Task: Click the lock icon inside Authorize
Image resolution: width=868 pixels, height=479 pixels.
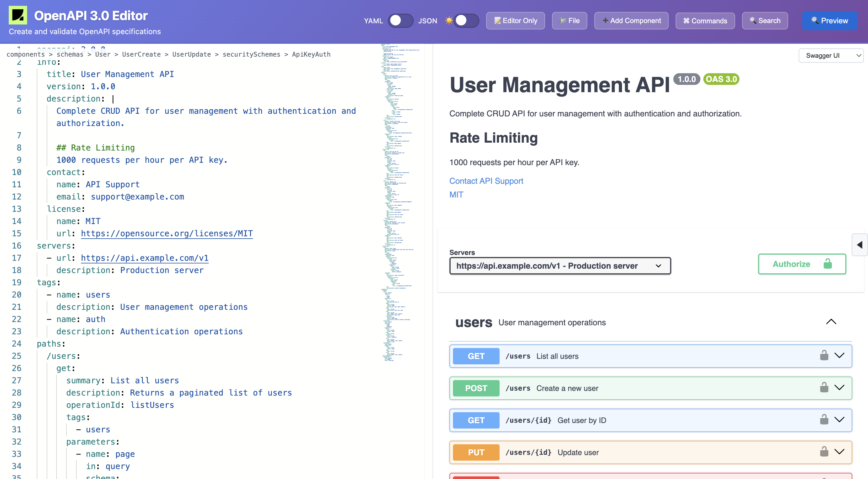Action: (x=827, y=263)
